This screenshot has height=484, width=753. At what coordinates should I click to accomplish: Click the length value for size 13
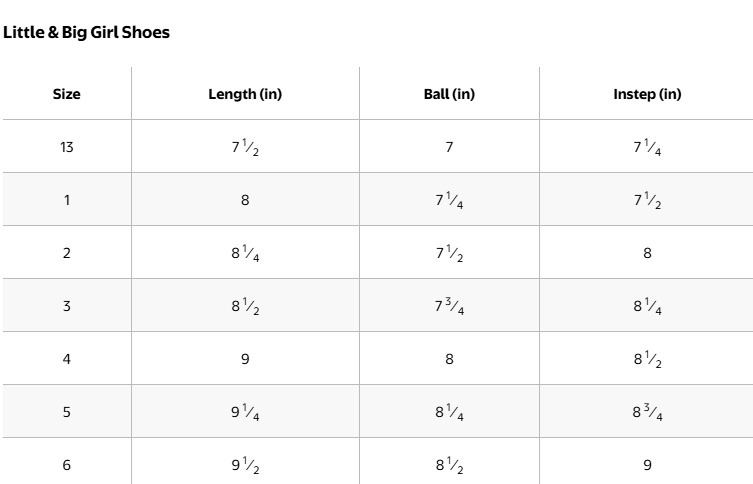[245, 148]
